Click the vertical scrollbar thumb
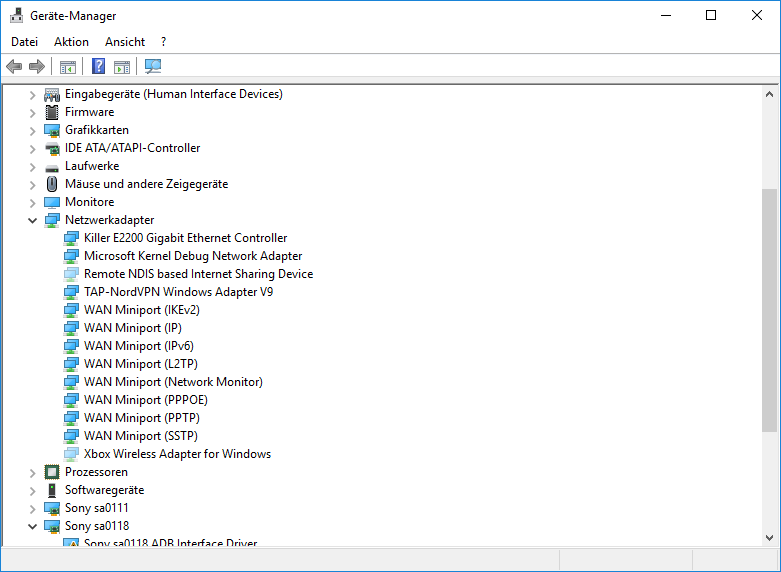 coord(769,310)
